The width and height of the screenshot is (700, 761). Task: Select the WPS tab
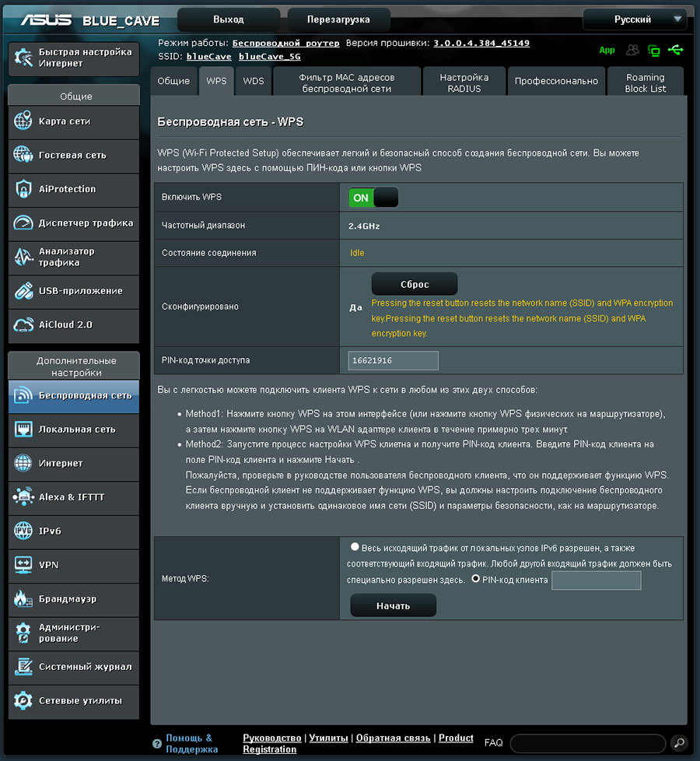[216, 81]
